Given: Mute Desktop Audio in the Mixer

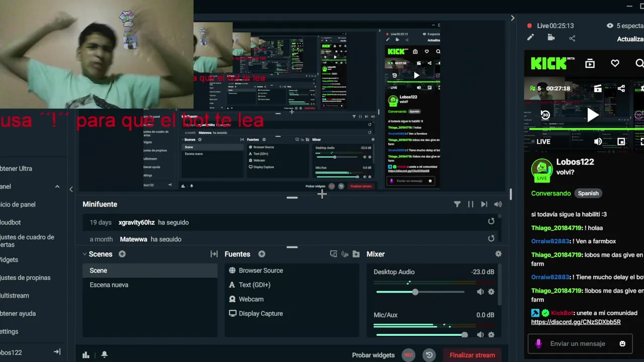Looking at the screenshot, I should tap(480, 292).
